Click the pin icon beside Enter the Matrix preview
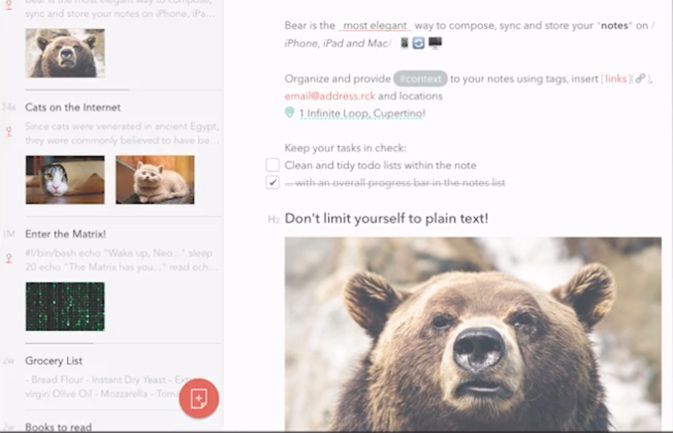Viewport: 673px width, 433px height. [x=9, y=258]
